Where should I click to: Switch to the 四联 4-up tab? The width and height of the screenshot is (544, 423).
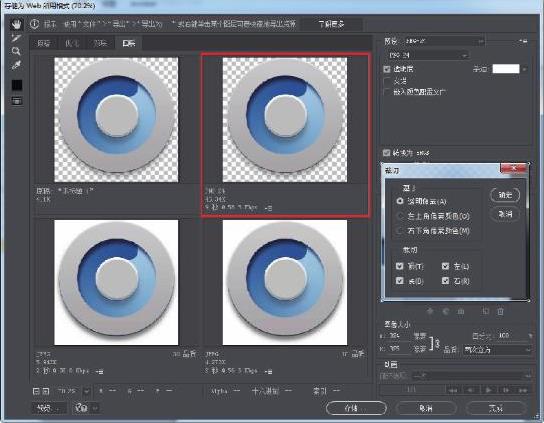[129, 43]
